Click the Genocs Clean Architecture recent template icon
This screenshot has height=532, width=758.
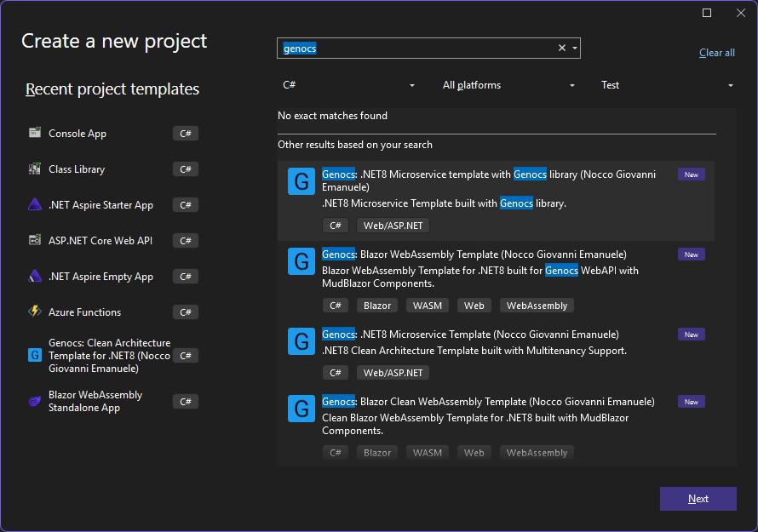(35, 356)
